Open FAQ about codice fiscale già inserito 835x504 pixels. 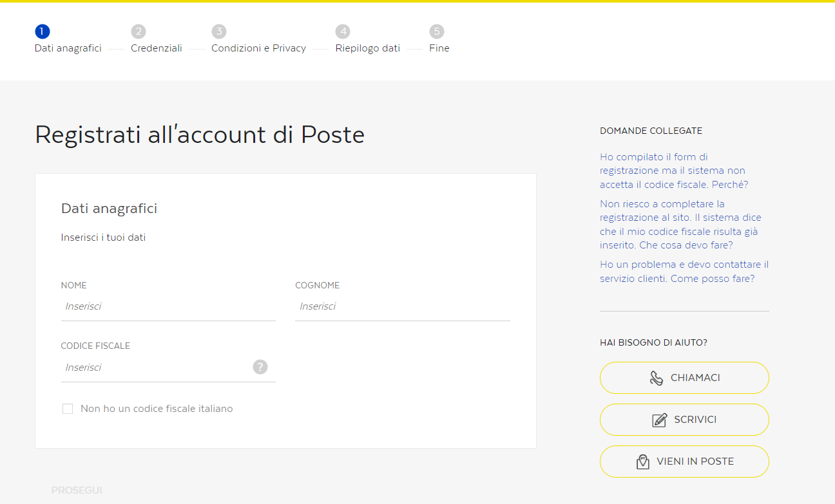680,225
